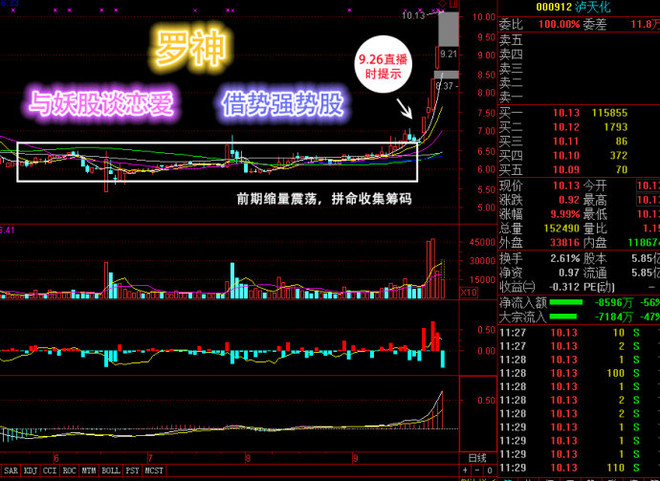Click the 现价 current price label

point(511,186)
